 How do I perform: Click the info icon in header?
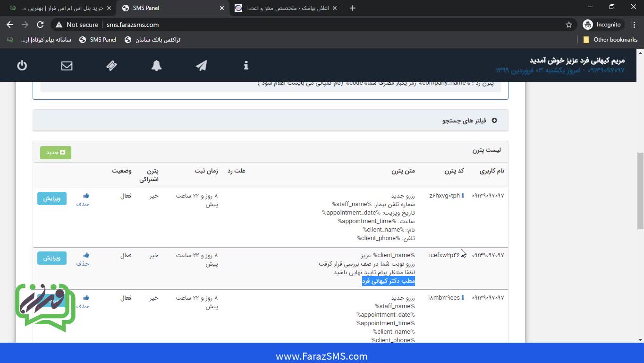click(246, 66)
